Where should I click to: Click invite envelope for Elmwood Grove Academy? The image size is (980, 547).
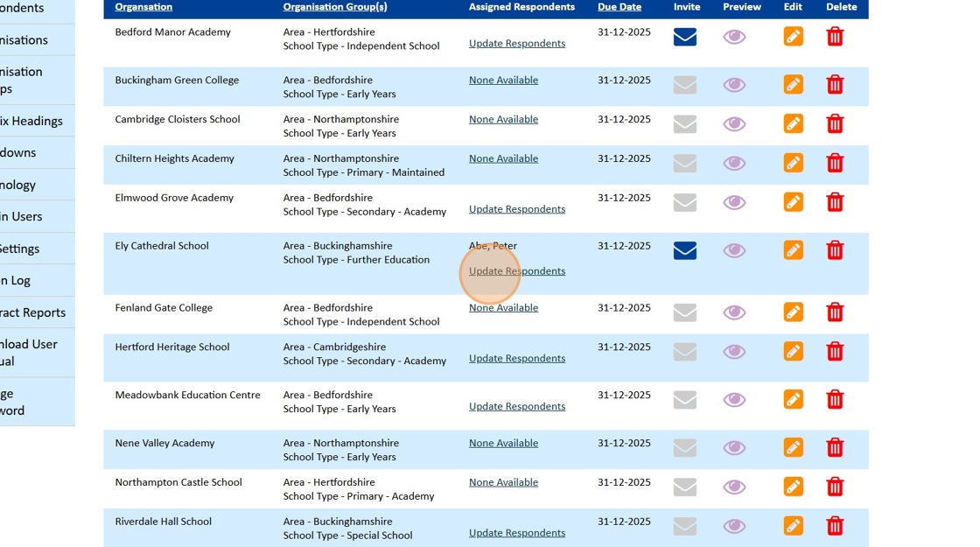coord(685,202)
